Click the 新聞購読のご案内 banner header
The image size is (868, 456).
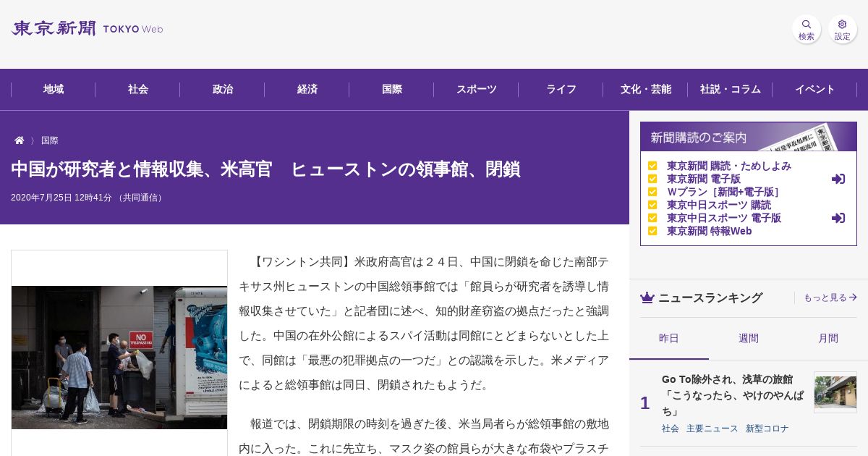coord(749,137)
